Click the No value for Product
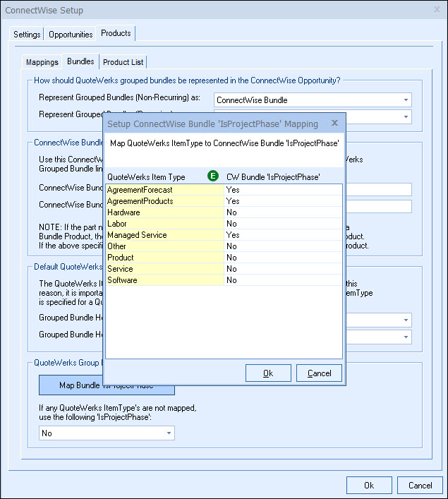This screenshot has height=499, width=448. pyautogui.click(x=283, y=258)
